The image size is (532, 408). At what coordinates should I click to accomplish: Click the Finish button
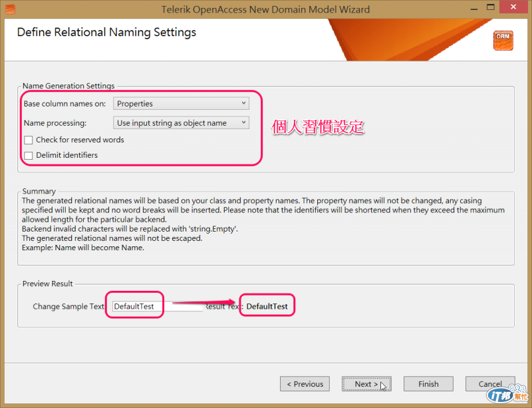click(x=428, y=384)
